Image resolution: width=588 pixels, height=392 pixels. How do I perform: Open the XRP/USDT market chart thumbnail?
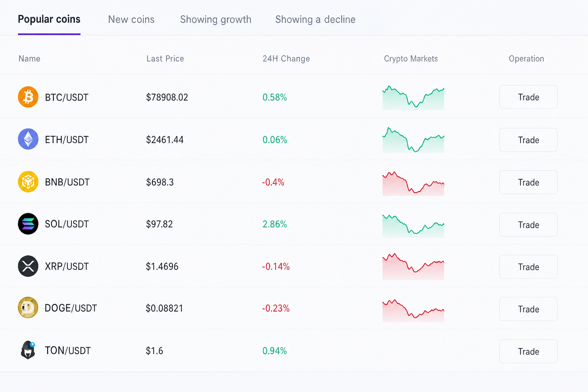[413, 266]
